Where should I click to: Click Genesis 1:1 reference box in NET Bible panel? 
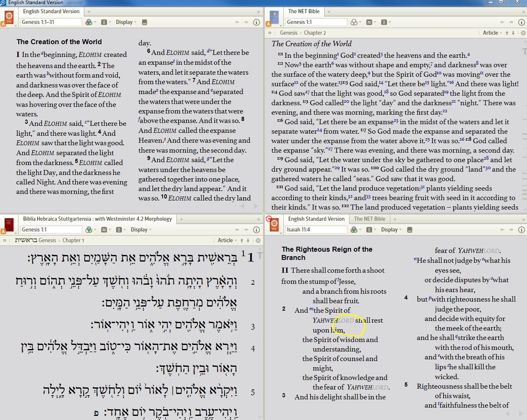point(316,22)
